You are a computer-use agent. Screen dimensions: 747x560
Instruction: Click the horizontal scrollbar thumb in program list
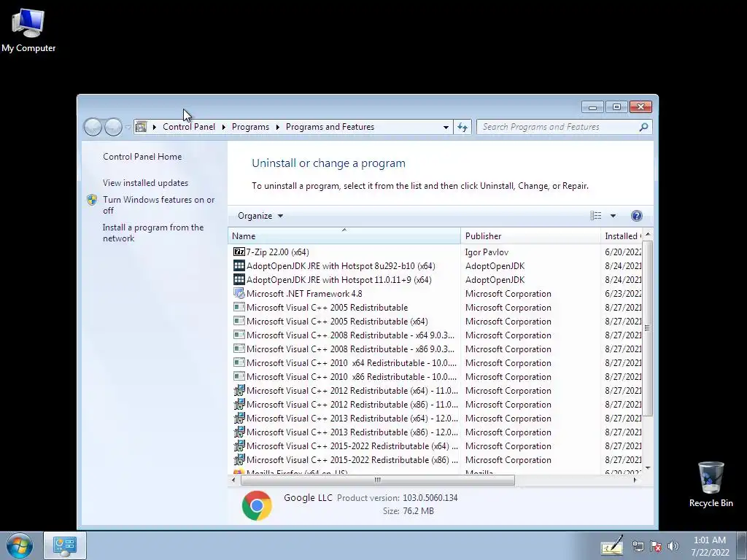tap(377, 480)
